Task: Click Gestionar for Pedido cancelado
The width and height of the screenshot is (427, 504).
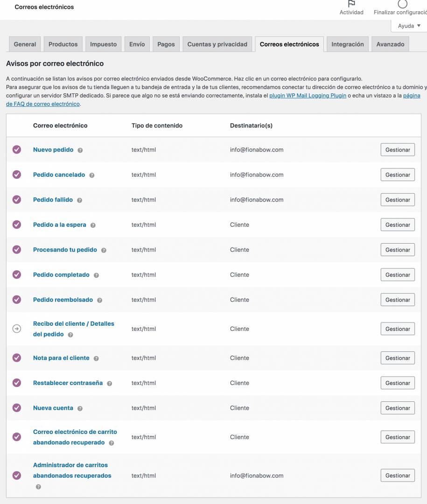Action: [x=398, y=175]
